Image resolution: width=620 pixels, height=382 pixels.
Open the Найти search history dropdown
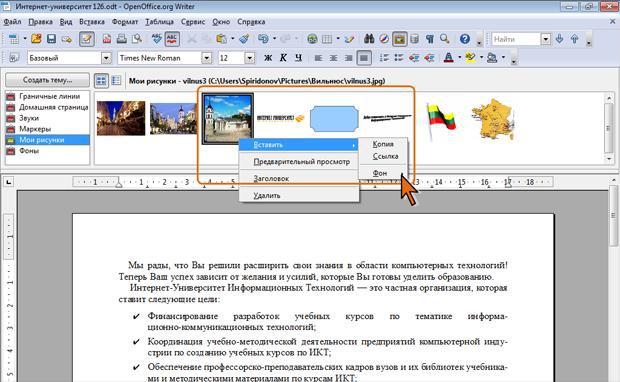click(546, 39)
